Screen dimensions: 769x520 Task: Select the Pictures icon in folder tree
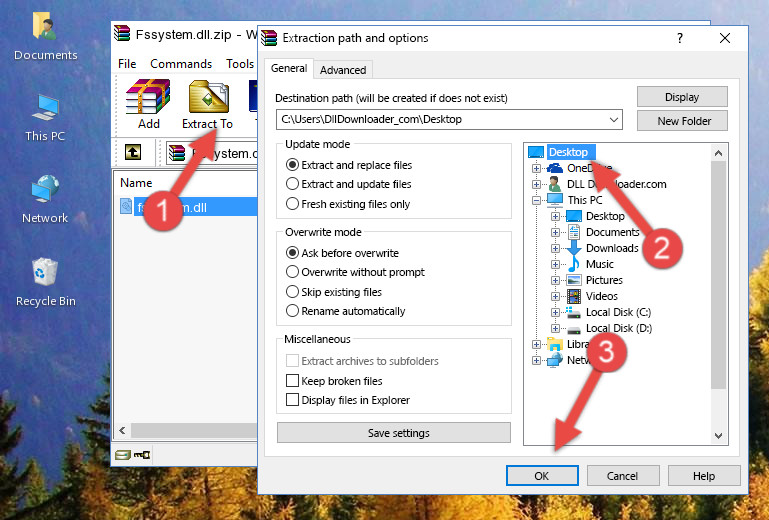point(573,280)
